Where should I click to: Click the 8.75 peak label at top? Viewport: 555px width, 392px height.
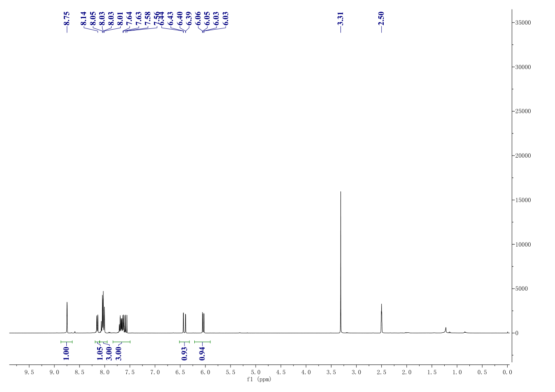tap(67, 19)
